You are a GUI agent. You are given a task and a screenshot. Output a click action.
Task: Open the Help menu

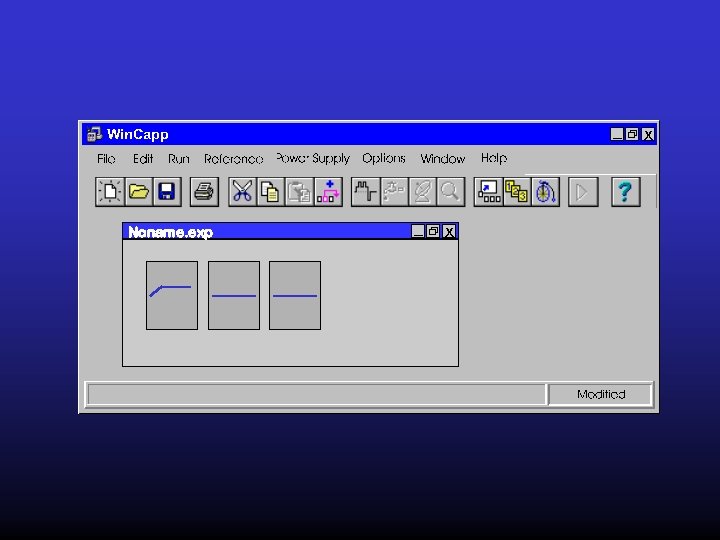point(494,158)
